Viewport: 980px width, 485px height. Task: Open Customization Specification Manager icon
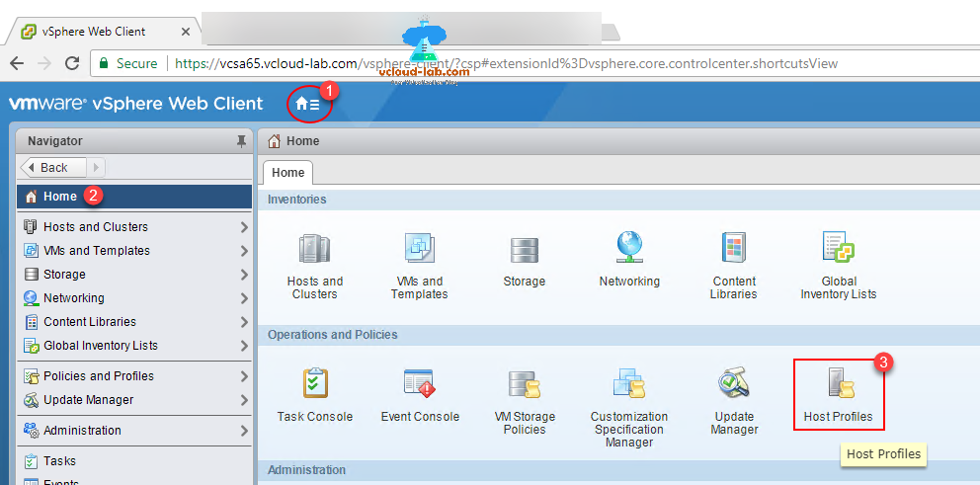pyautogui.click(x=628, y=383)
